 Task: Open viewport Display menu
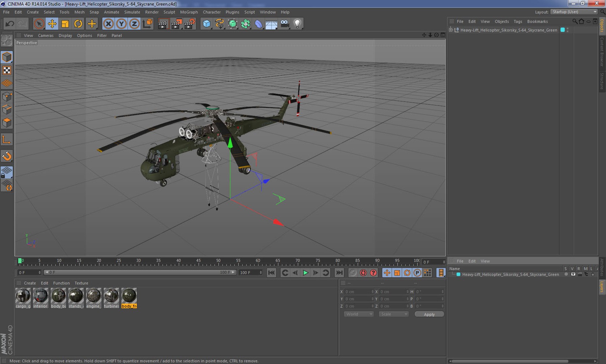(x=65, y=35)
